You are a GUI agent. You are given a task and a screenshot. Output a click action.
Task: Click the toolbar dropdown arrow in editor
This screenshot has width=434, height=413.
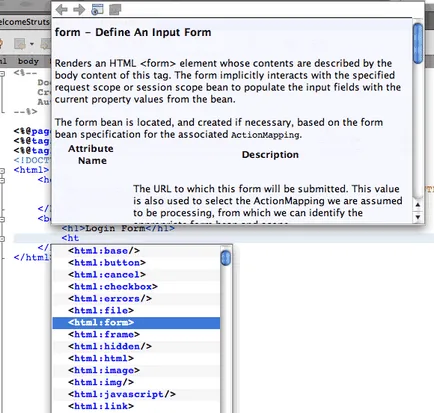point(32,44)
